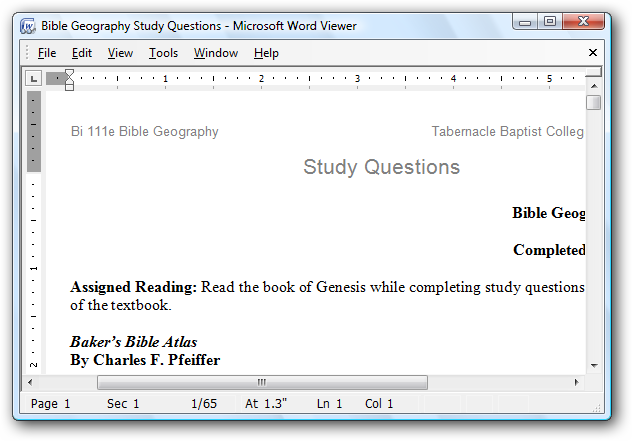Click the horizontal scroll left arrow

[x=30, y=382]
